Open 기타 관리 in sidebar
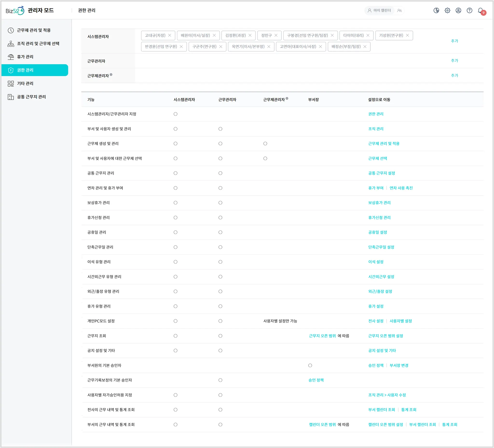The width and height of the screenshot is (494, 448). click(x=25, y=83)
